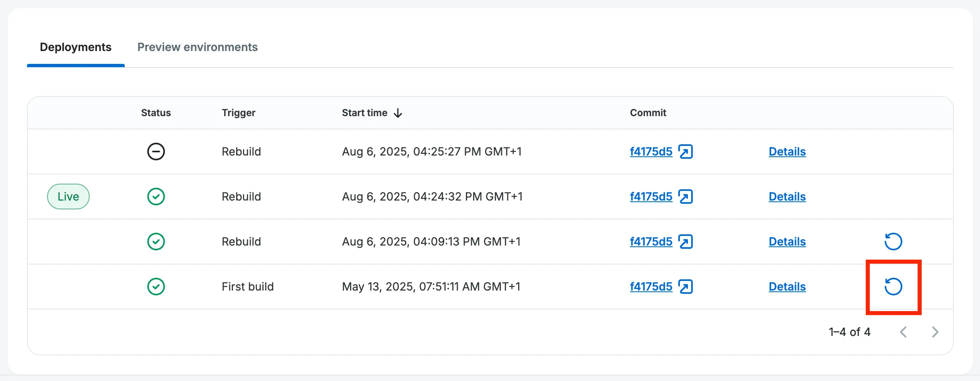Go to next page of deployments

[x=935, y=332]
